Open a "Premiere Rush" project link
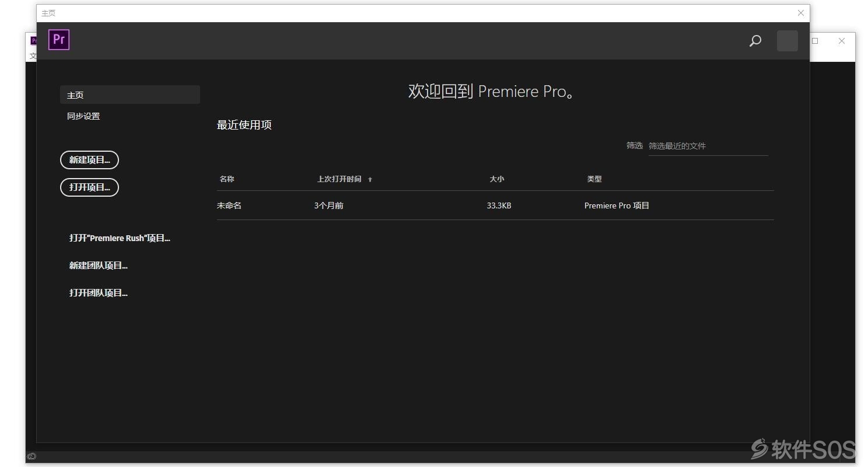This screenshot has width=868, height=467. coord(120,238)
